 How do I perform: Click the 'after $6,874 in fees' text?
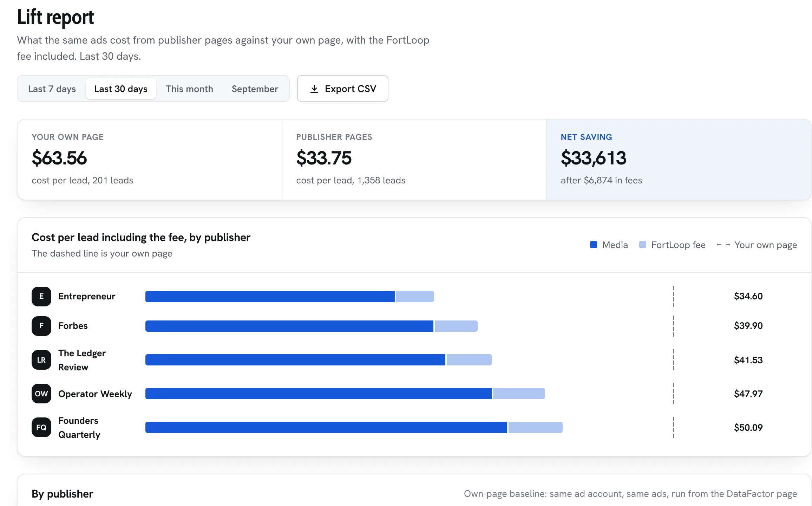pos(601,180)
